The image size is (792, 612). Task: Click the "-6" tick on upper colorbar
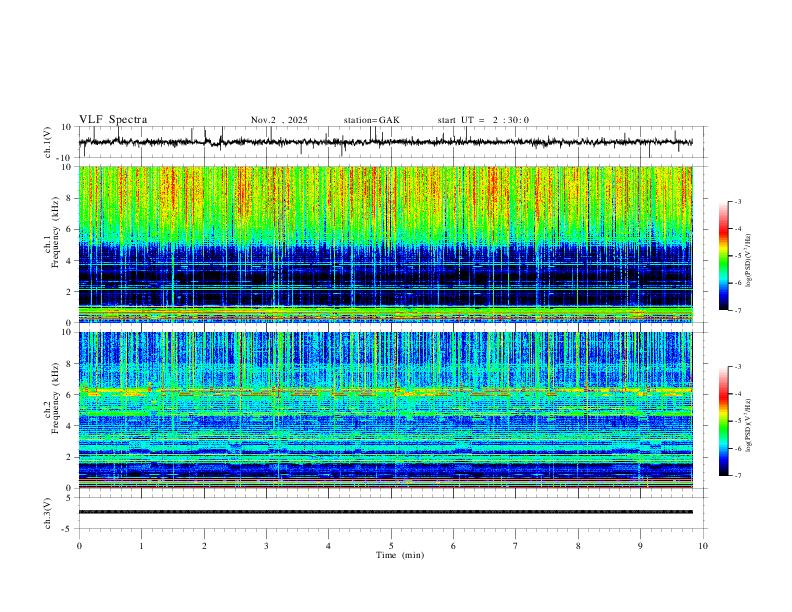coord(737,283)
